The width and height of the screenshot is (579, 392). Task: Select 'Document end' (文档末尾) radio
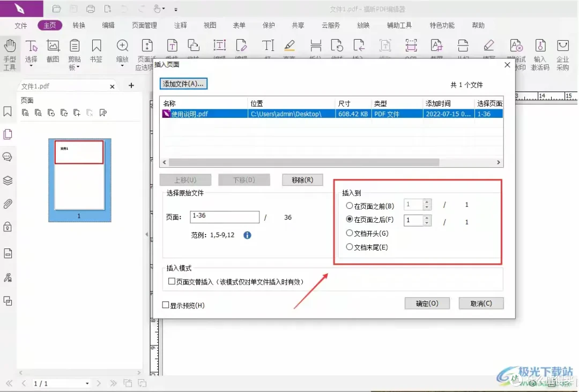tap(349, 247)
